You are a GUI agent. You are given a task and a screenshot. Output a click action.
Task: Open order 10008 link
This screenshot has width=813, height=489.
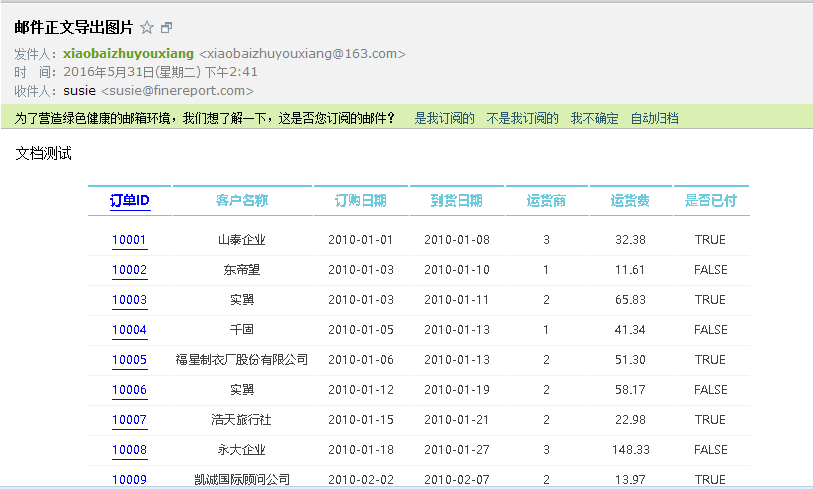pos(130,451)
